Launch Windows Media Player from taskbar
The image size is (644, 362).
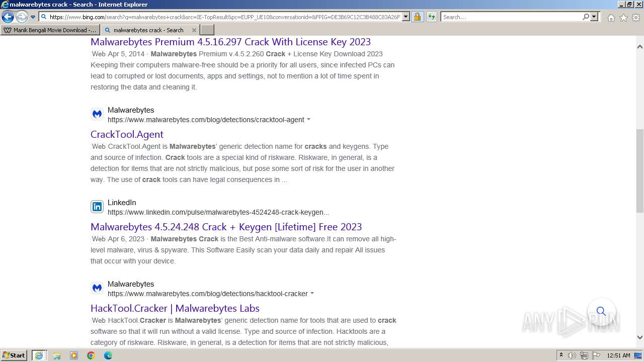point(74,355)
